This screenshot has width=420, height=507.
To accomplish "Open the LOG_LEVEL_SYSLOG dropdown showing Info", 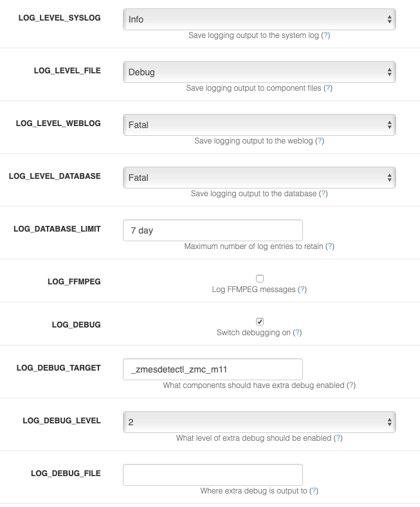I will [259, 19].
